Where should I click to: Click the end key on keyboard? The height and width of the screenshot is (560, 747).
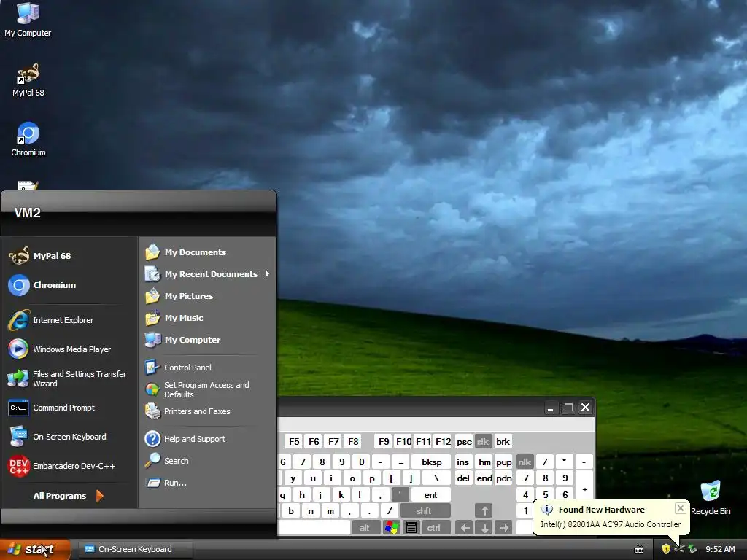(484, 478)
